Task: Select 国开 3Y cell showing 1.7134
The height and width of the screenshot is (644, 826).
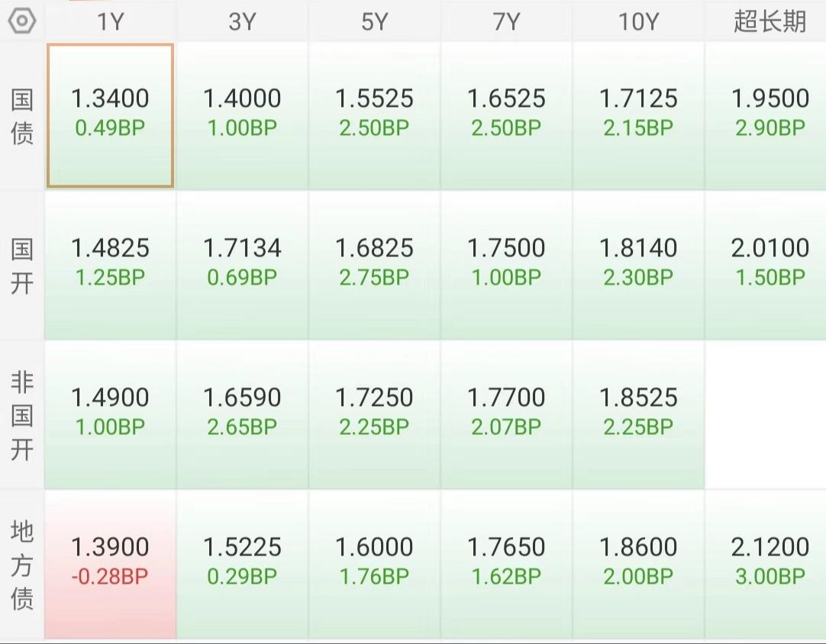Action: [x=242, y=266]
